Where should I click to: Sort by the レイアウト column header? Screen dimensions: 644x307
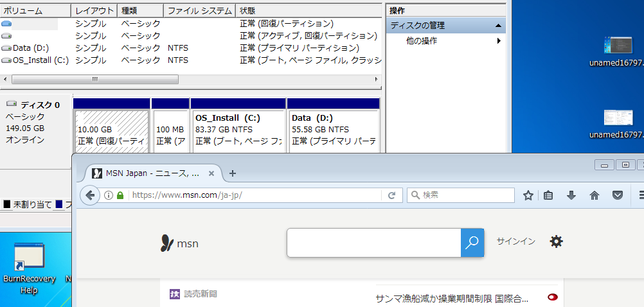click(x=94, y=11)
